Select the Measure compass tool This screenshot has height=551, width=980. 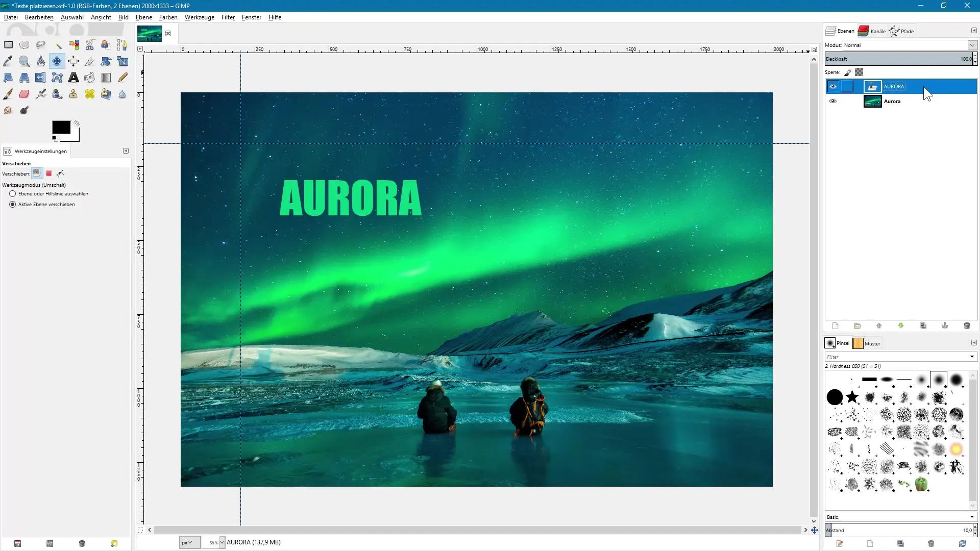(41, 61)
